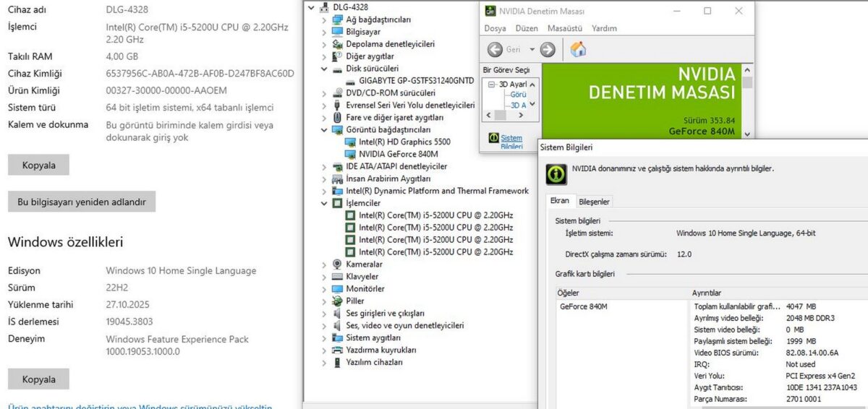
Task: Select the İnsan Arabirim Aygıtları entry
Action: (388, 179)
